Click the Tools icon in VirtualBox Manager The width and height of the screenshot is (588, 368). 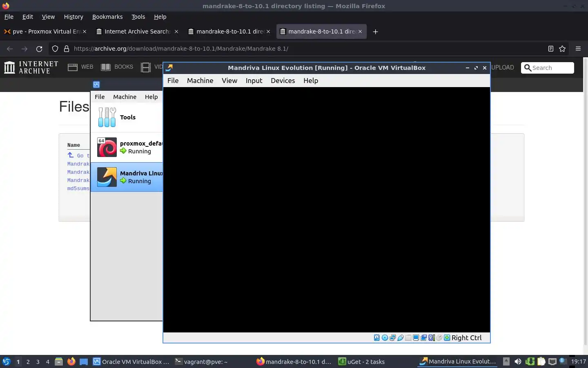(107, 117)
